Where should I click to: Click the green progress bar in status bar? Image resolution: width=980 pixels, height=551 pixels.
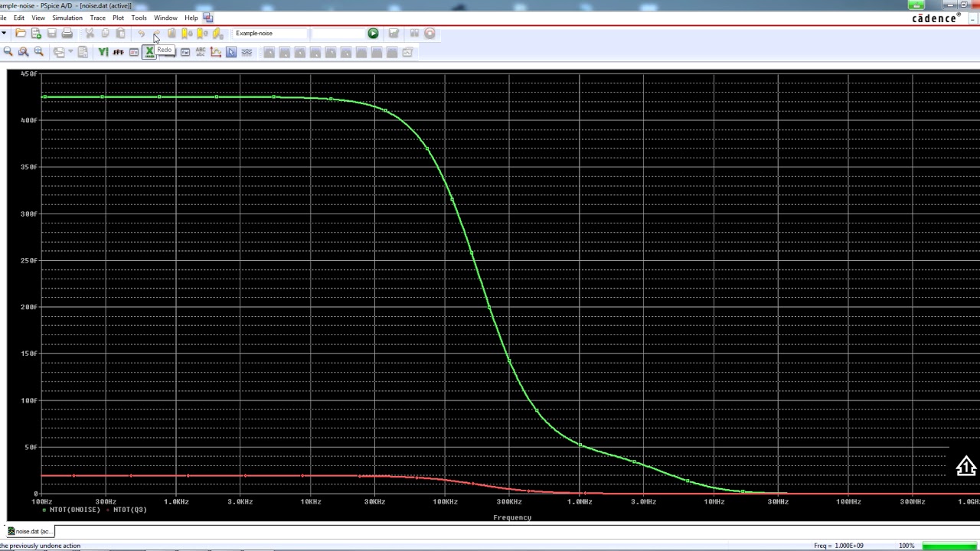click(949, 546)
